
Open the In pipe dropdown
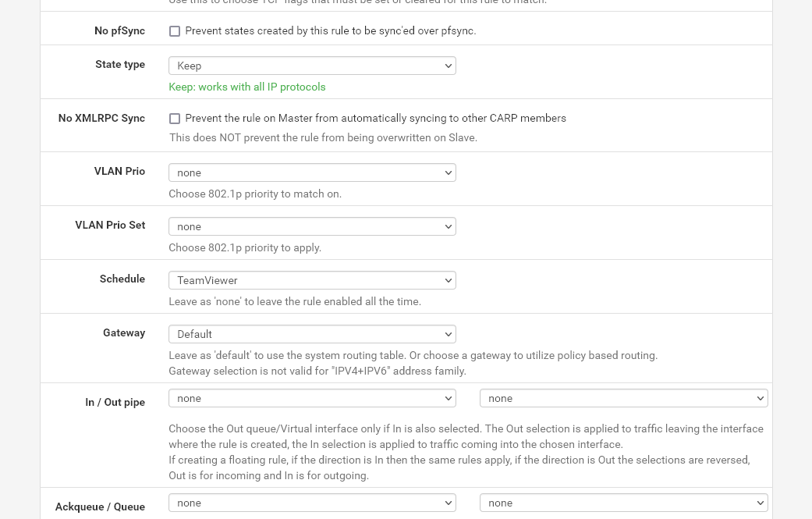click(x=312, y=398)
